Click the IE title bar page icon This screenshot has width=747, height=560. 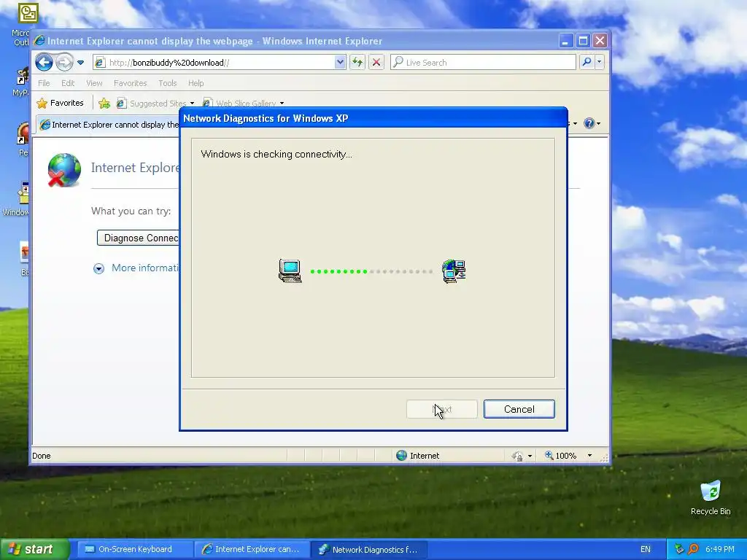pos(39,41)
